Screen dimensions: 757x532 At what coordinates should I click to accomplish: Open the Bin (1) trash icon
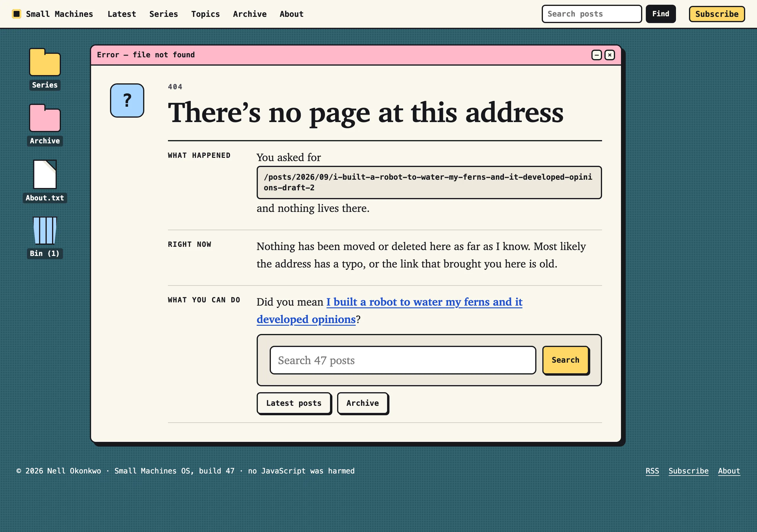click(45, 231)
